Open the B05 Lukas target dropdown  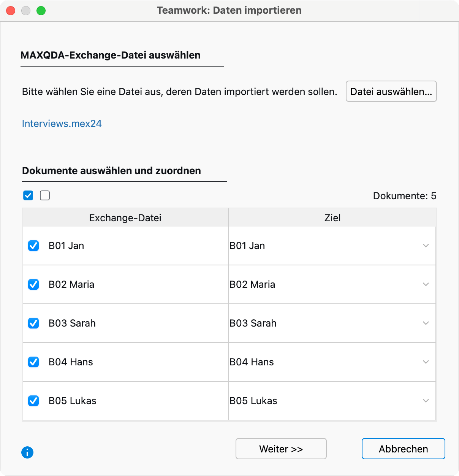(x=426, y=401)
